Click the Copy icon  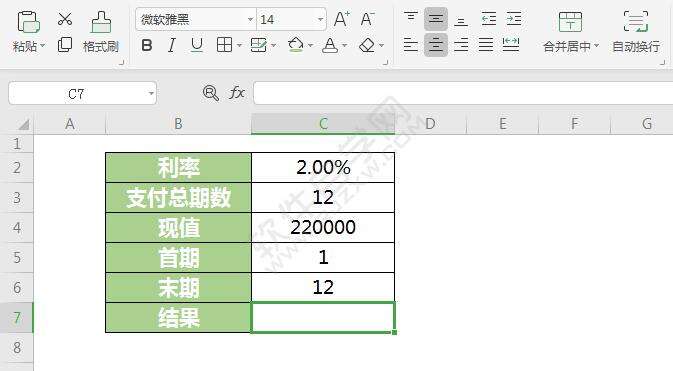65,44
